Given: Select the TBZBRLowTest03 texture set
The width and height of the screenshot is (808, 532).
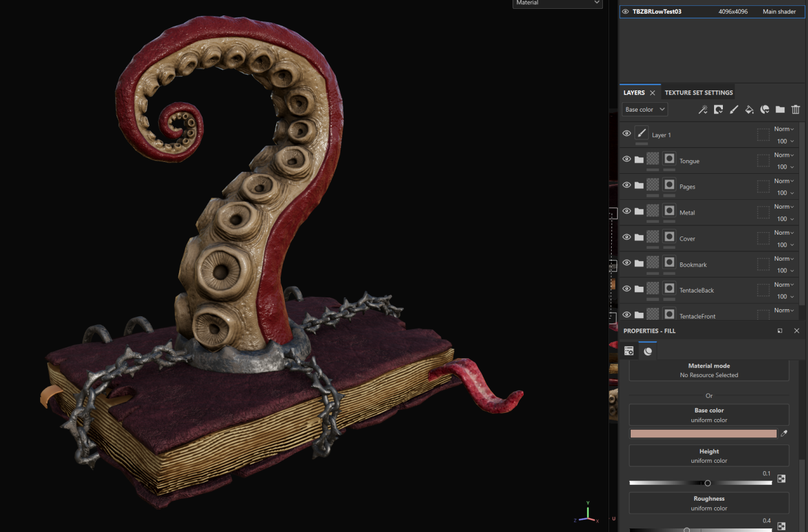Looking at the screenshot, I should (x=712, y=11).
